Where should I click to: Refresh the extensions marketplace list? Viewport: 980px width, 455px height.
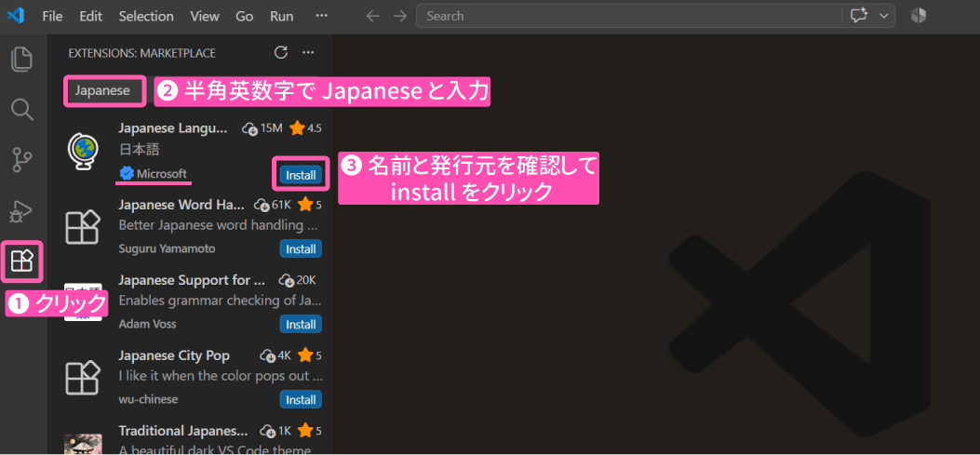281,52
